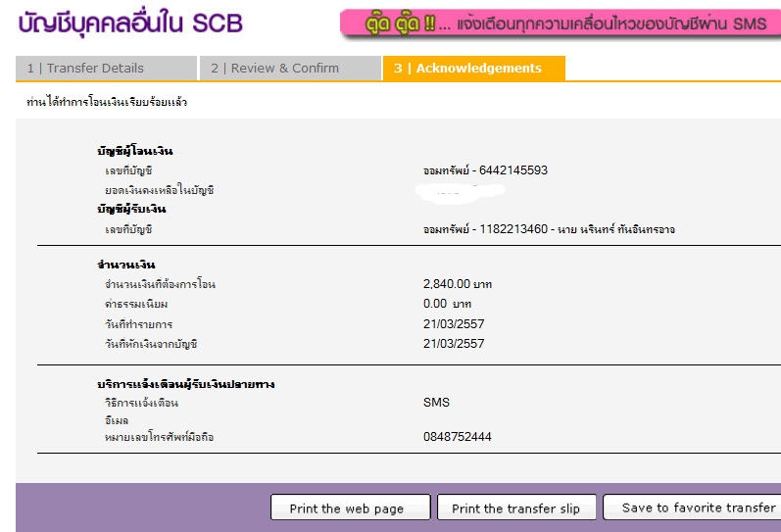Open the pink SMS alert banner
781x532 pixels.
561,24
